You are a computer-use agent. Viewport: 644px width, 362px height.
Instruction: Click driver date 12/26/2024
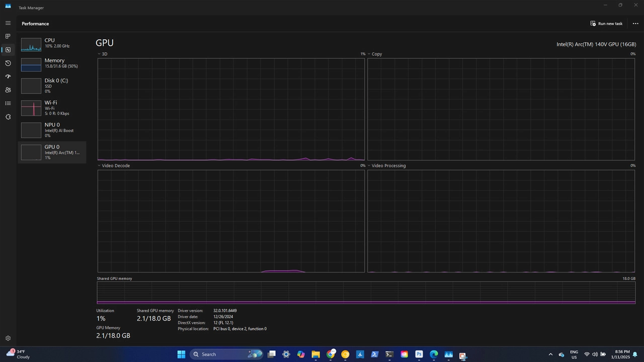223,317
